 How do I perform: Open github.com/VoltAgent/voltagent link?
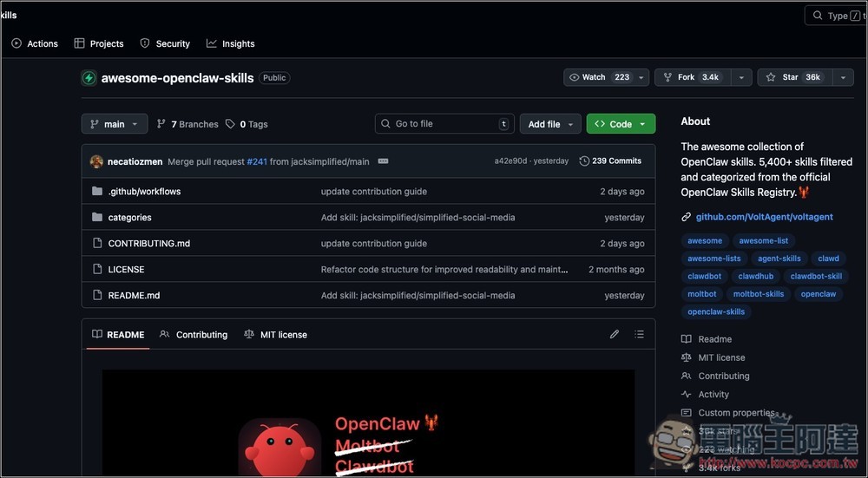point(764,217)
